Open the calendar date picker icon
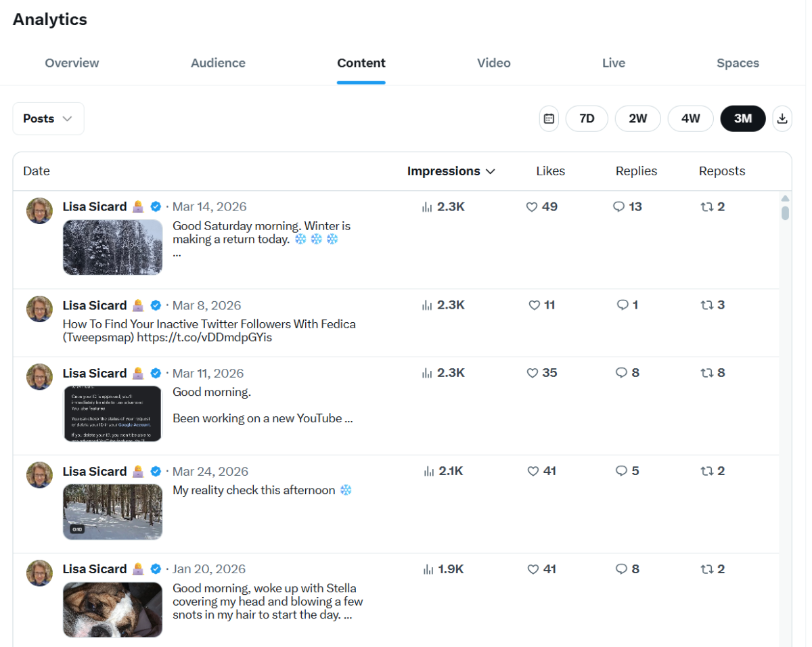Image resolution: width=812 pixels, height=647 pixels. coord(548,118)
